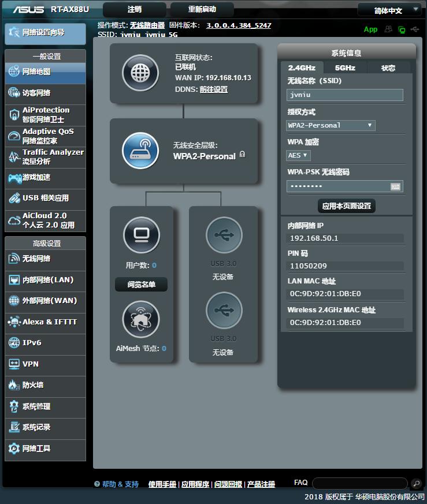The image size is (427, 504).
Task: Open the feedback link (问题回报)
Action: pos(228,484)
